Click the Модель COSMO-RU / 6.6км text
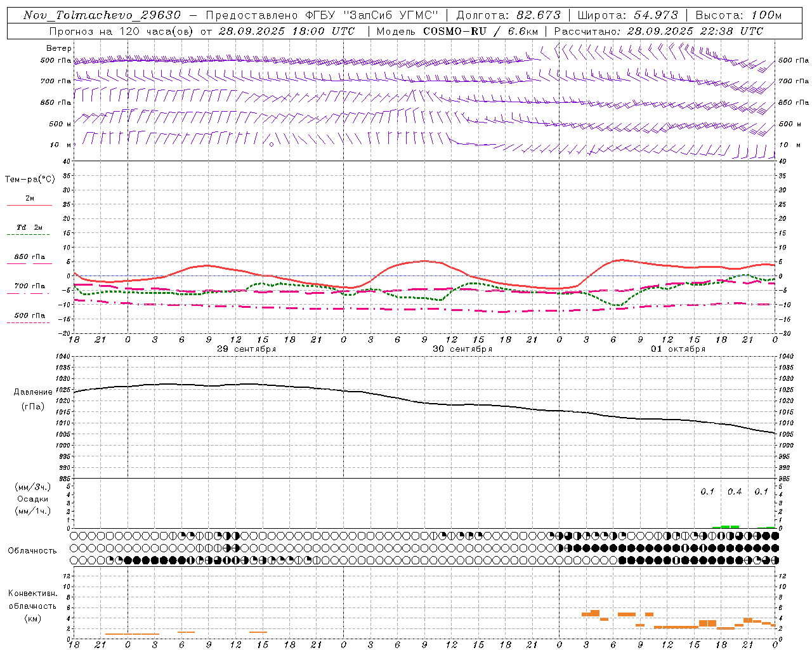Screen dimensions: 812x650 457,31
